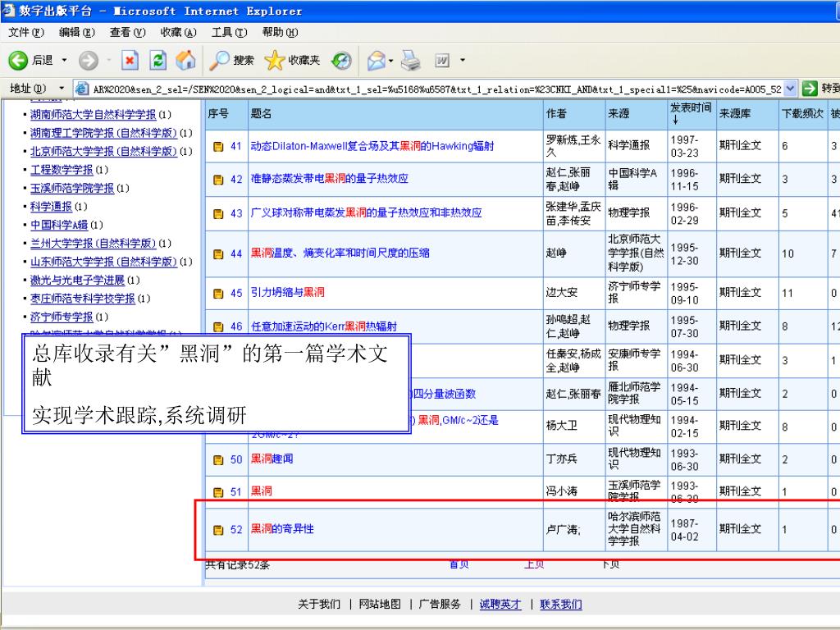
Task: Click 上页 pagination link
Action: tap(534, 564)
